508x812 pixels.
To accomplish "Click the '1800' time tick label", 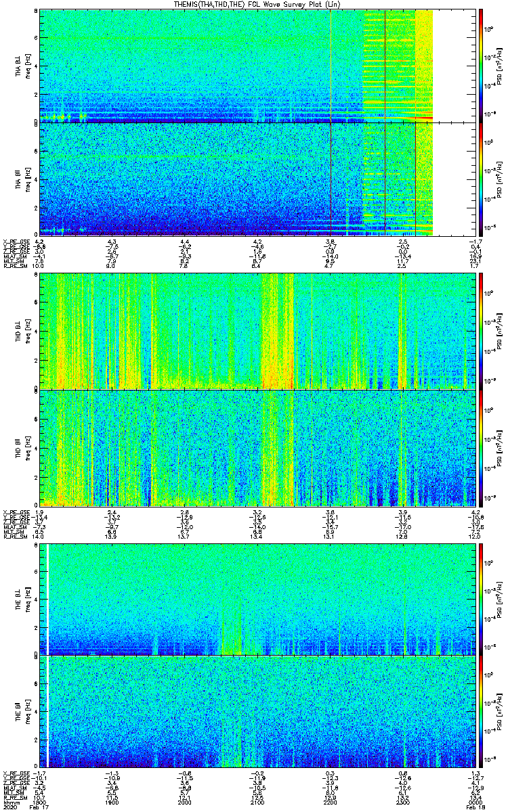I will pos(39,803).
